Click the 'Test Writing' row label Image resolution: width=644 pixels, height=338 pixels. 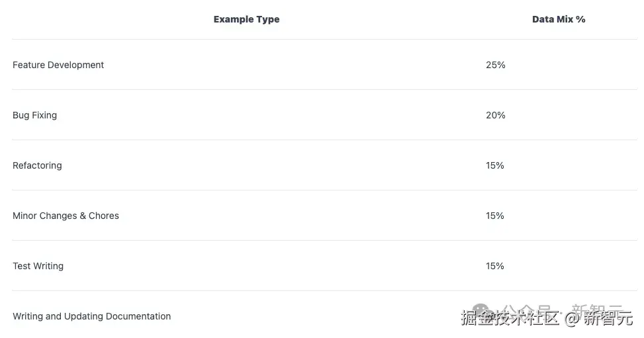(x=38, y=266)
